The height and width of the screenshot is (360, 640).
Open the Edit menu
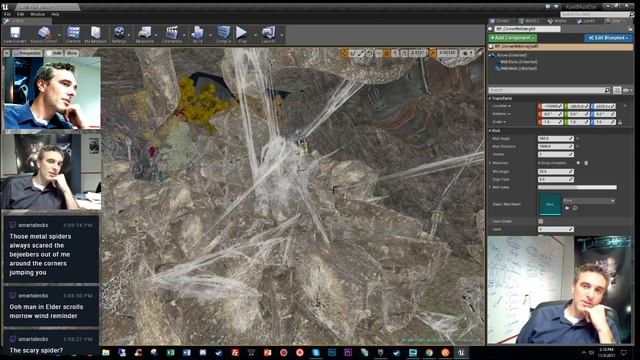[x=20, y=14]
